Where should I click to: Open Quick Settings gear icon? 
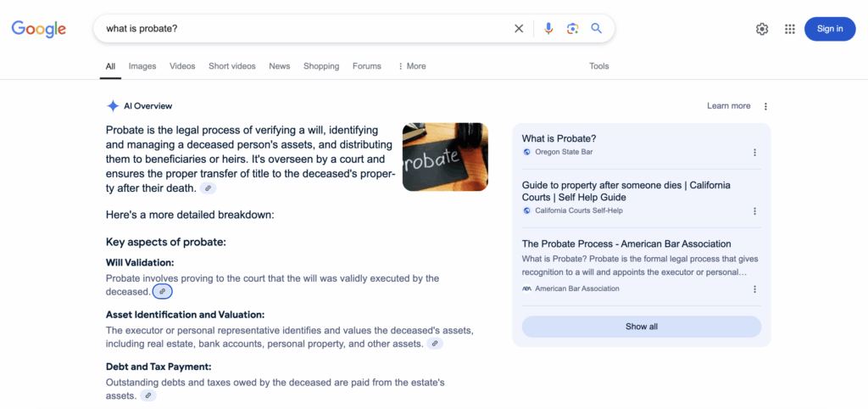762,29
